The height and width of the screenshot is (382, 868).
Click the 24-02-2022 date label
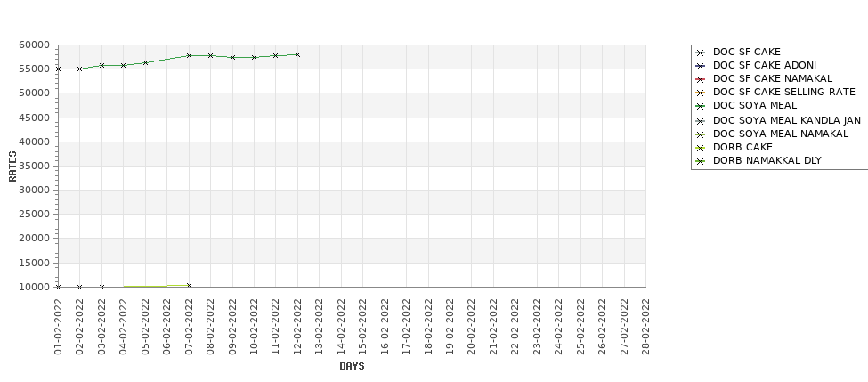coord(558,327)
